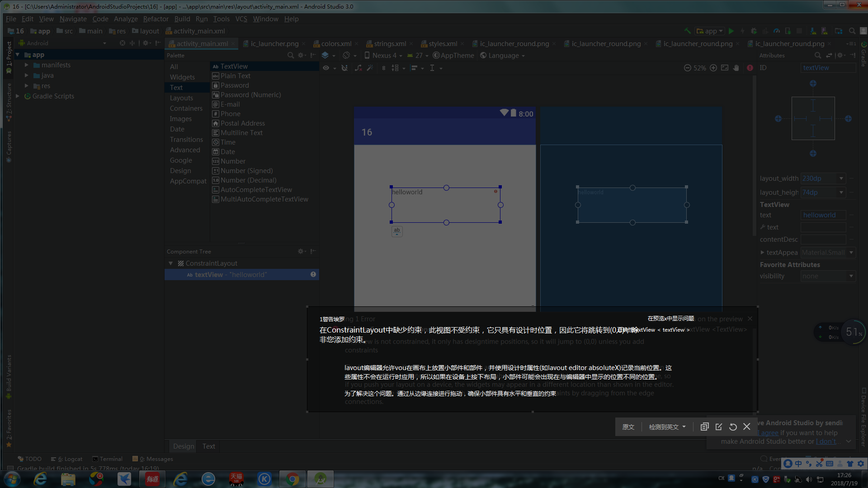
Task: Open the Logcat tool window button
Action: 67,459
